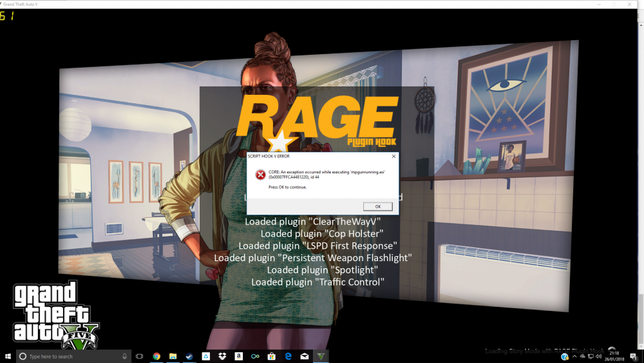
Task: Open Google Chrome from the taskbar
Action: 156,357
